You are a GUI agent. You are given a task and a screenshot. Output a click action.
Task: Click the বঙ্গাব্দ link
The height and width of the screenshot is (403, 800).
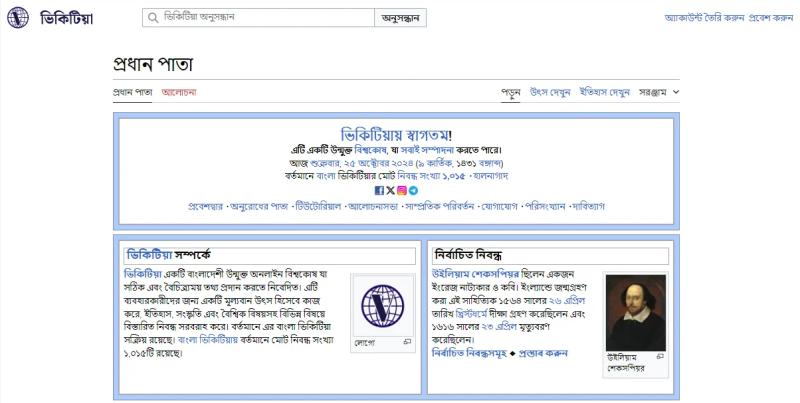click(490, 163)
